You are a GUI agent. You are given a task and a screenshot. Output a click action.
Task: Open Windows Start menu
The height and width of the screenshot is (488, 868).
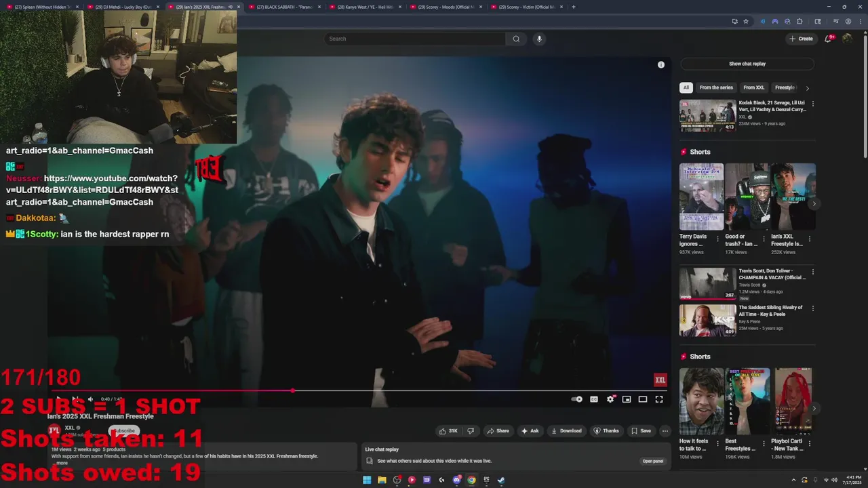click(367, 480)
